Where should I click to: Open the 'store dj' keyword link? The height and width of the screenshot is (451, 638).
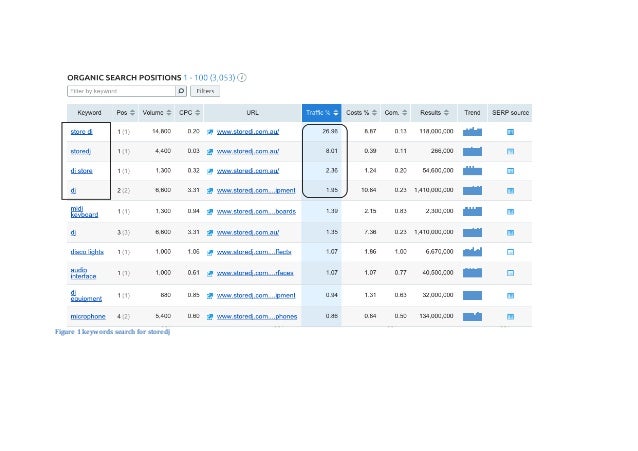click(x=81, y=131)
